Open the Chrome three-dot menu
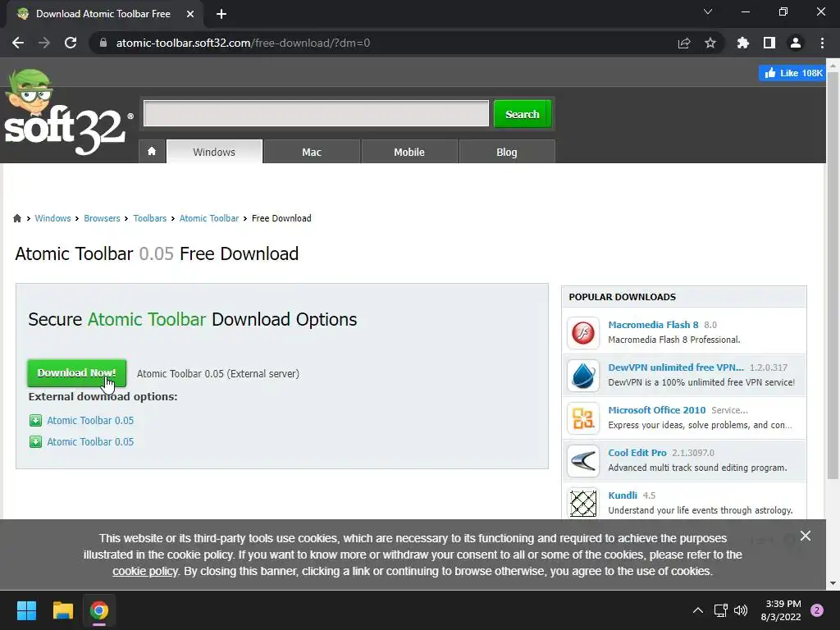Screen dimensions: 840x630 tap(822, 43)
